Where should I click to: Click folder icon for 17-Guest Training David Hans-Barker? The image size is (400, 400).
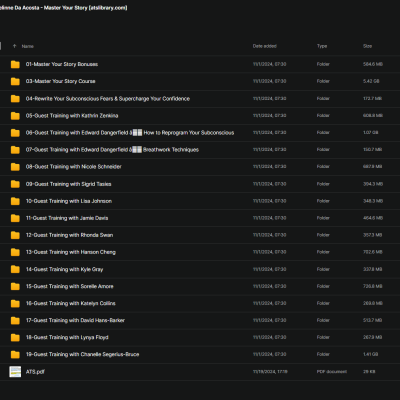tap(15, 320)
